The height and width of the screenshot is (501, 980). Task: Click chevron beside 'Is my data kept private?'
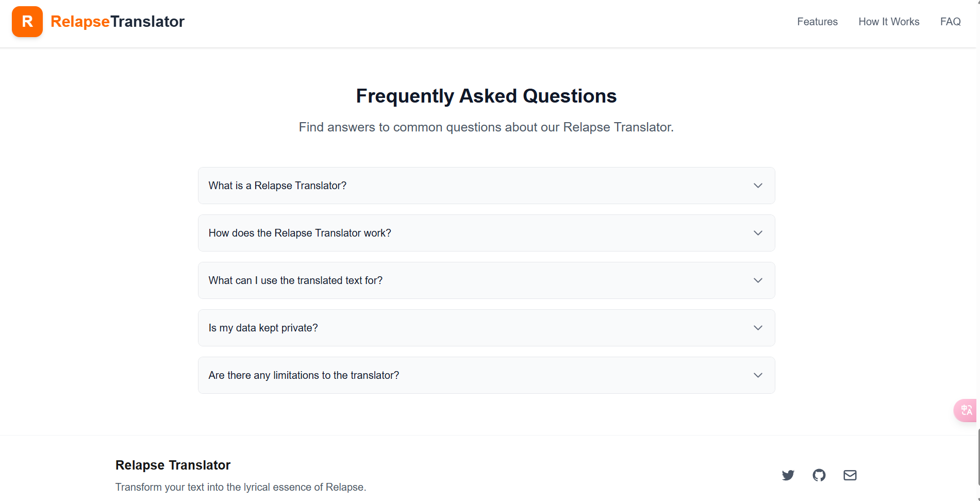pos(757,328)
